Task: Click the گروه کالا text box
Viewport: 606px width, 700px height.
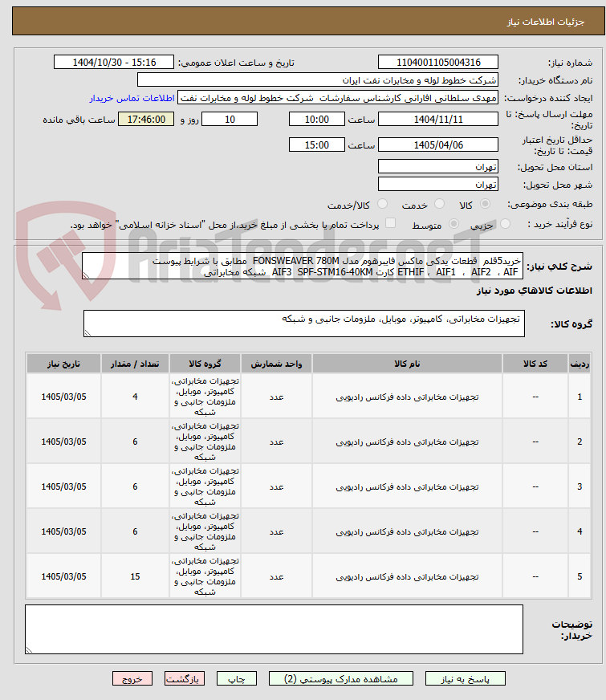Action: point(304,324)
